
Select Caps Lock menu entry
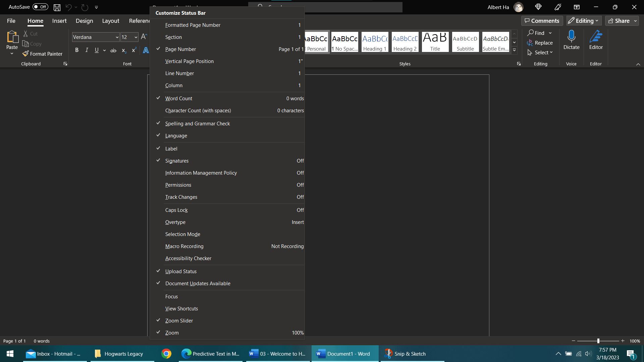[176, 210]
